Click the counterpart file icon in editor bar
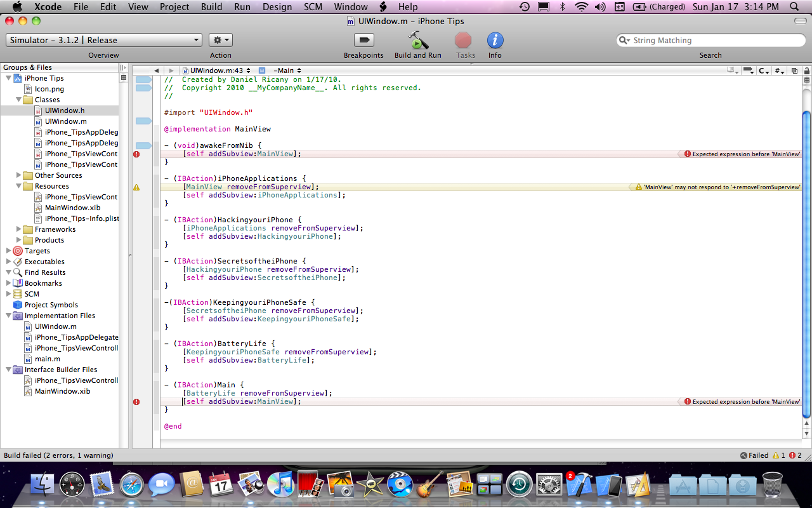 coord(793,70)
